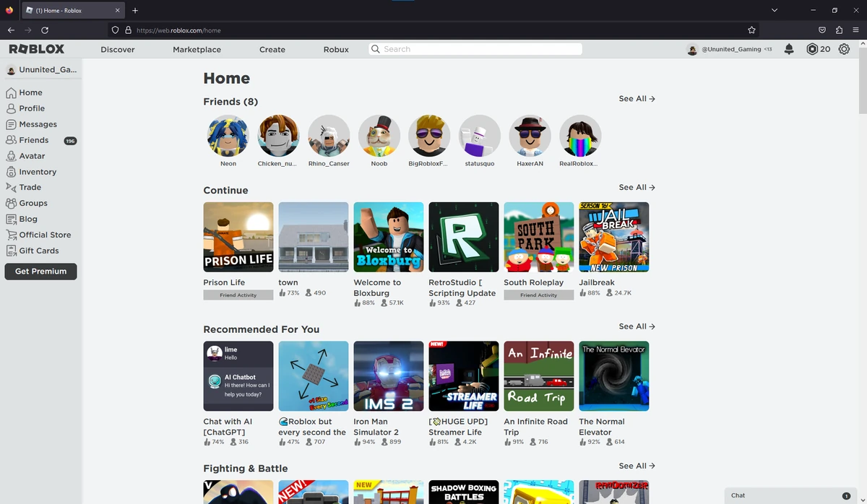
Task: Click the notification bell icon
Action: [x=789, y=49]
